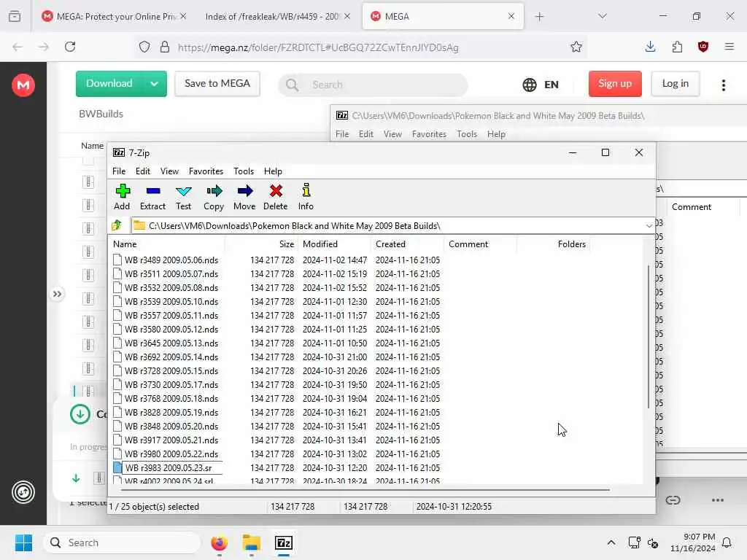Expand the MEGA sidebar with double chevron

tap(57, 294)
